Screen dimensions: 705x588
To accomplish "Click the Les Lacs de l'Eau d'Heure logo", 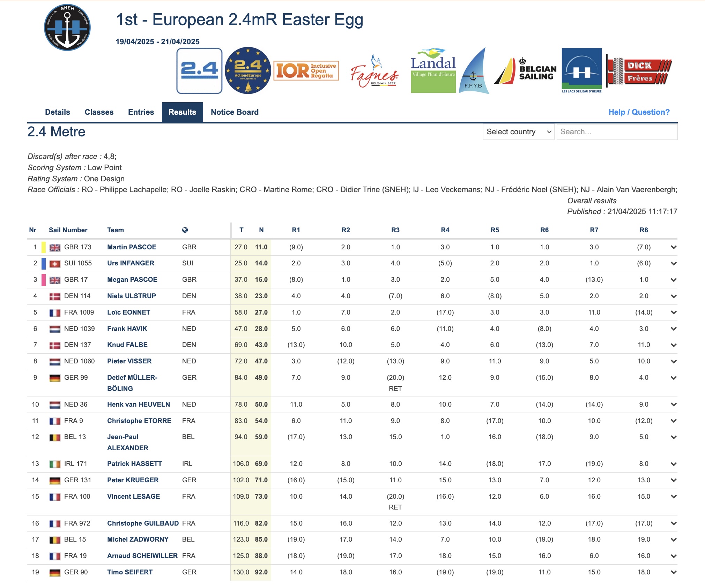I will point(581,71).
